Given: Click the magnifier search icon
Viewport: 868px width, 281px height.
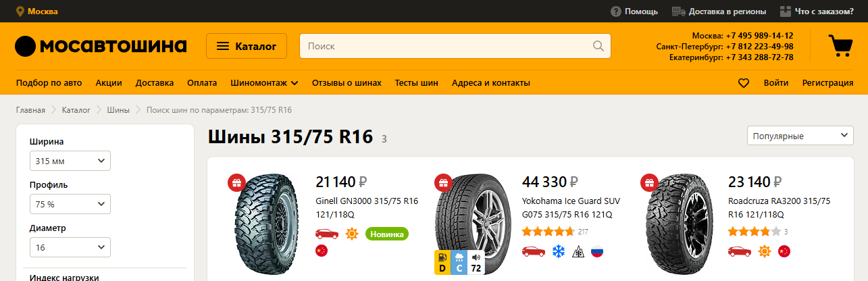Looking at the screenshot, I should 598,46.
